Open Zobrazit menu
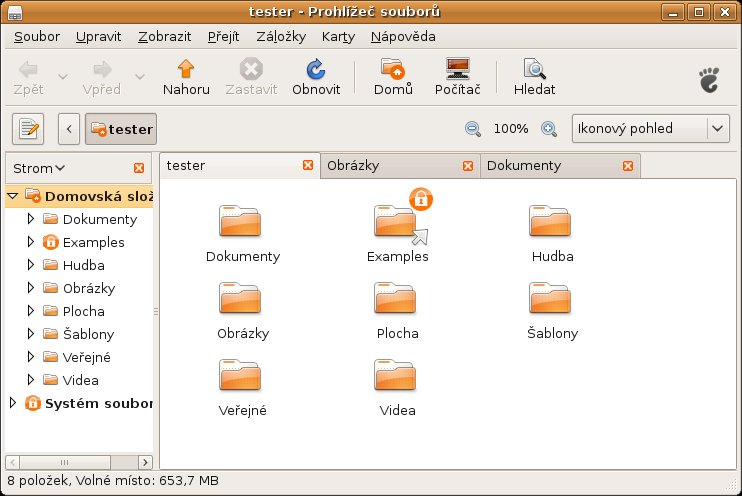 (165, 36)
